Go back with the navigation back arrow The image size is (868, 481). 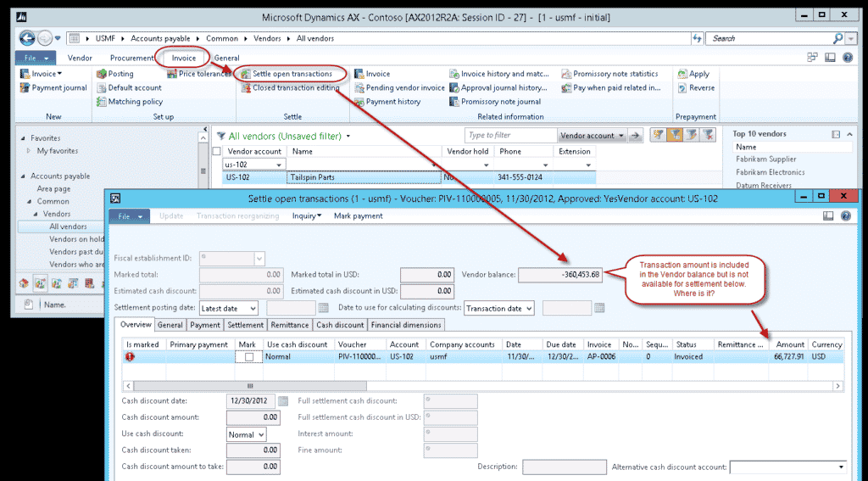coord(26,37)
